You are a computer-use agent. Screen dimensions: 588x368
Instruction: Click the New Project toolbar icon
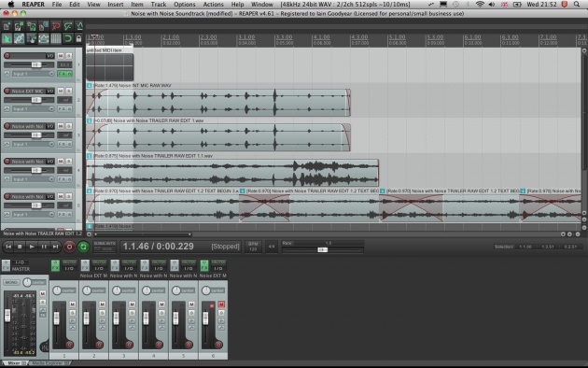click(x=7, y=26)
